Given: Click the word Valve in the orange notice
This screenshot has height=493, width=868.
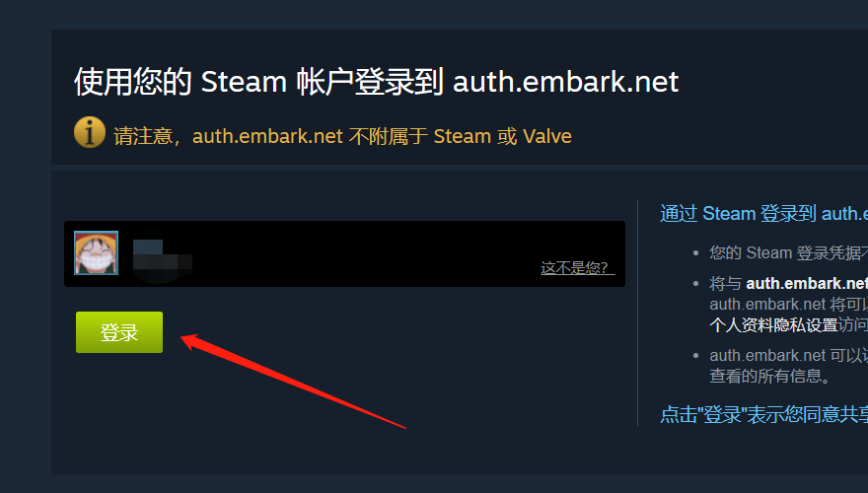Looking at the screenshot, I should pyautogui.click(x=546, y=136).
